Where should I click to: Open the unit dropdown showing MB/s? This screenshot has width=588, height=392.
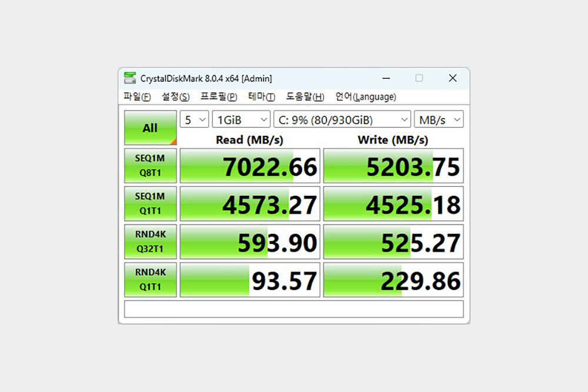(x=439, y=119)
